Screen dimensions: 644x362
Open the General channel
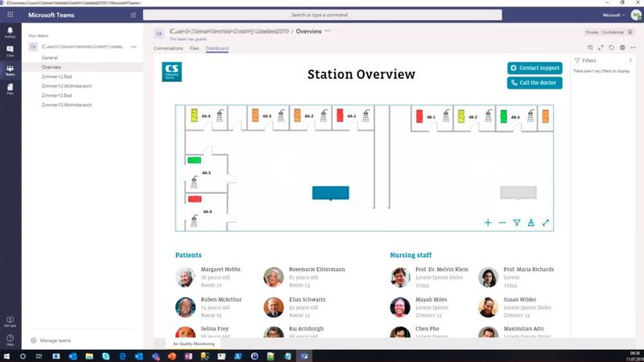[x=50, y=58]
